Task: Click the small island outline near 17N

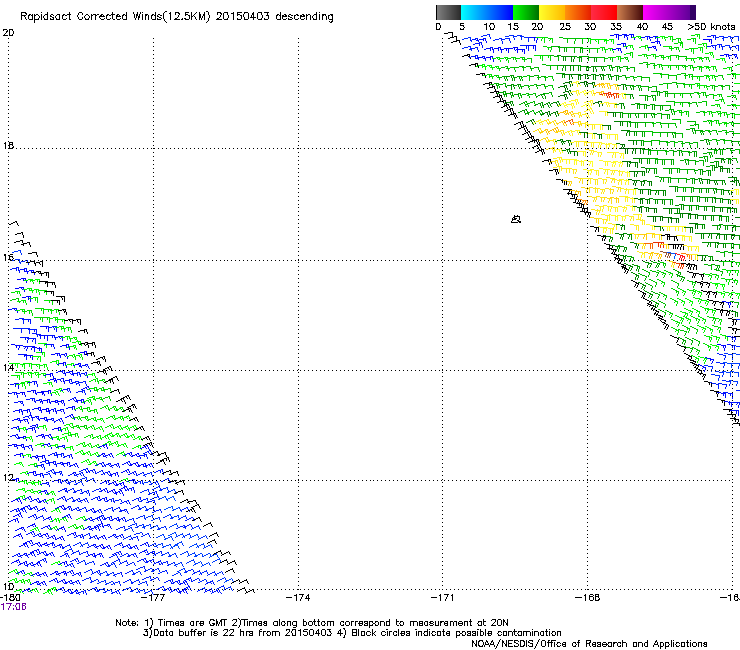Action: click(x=516, y=219)
